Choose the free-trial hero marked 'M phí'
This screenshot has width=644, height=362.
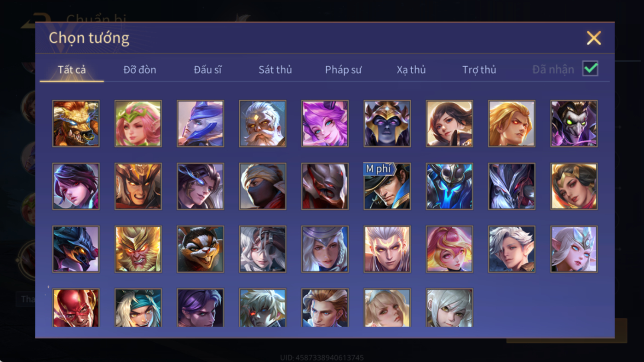(387, 186)
